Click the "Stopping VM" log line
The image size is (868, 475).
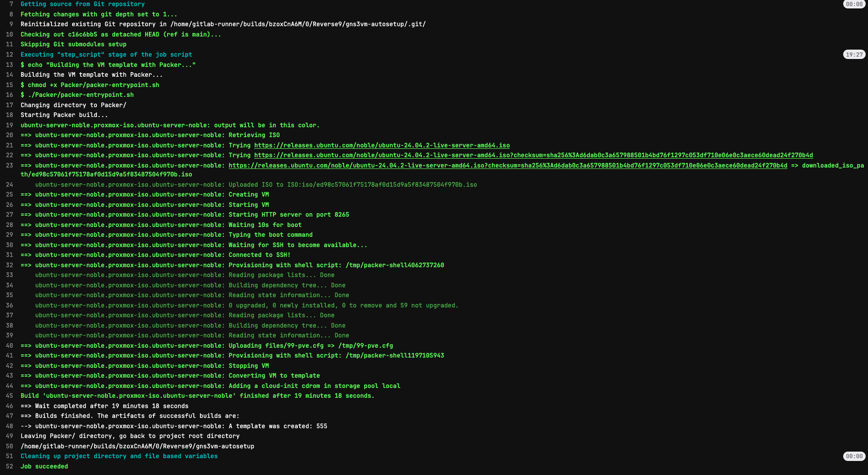click(145, 366)
